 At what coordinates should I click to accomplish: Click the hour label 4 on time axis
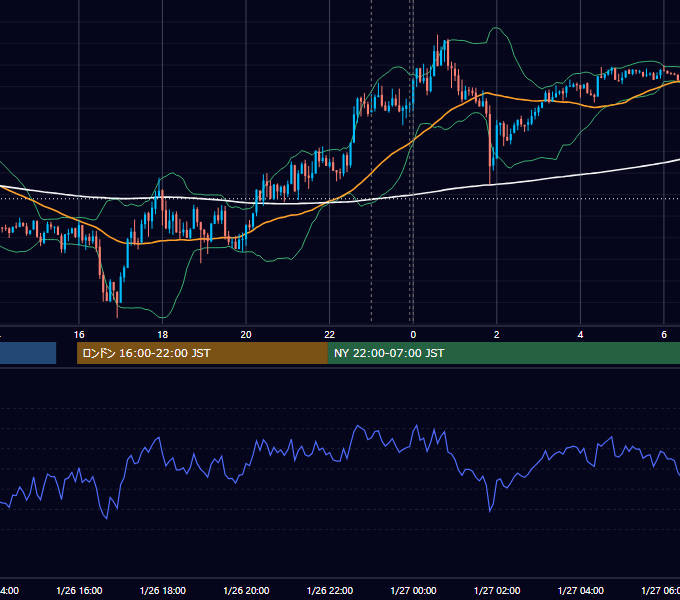tap(580, 335)
